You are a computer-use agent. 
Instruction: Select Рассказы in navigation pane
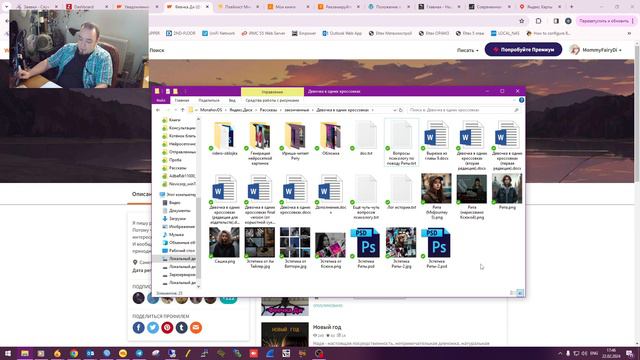(177, 168)
